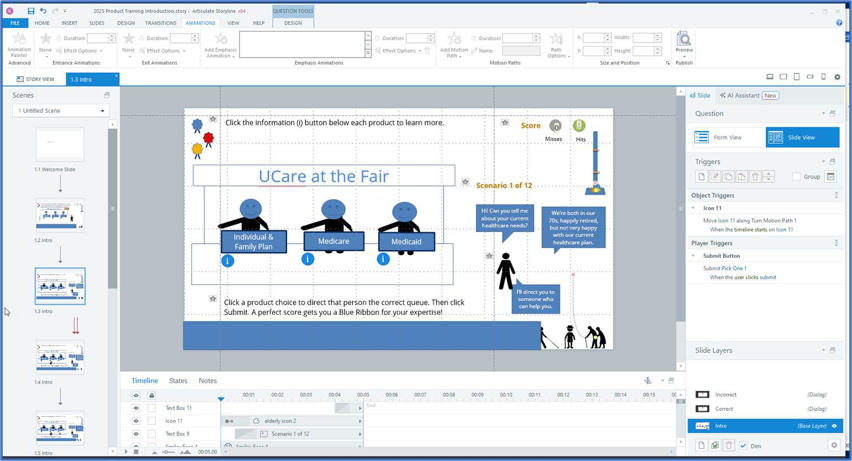Click the Undo icon in title bar
This screenshot has height=461, width=852.
tap(43, 11)
